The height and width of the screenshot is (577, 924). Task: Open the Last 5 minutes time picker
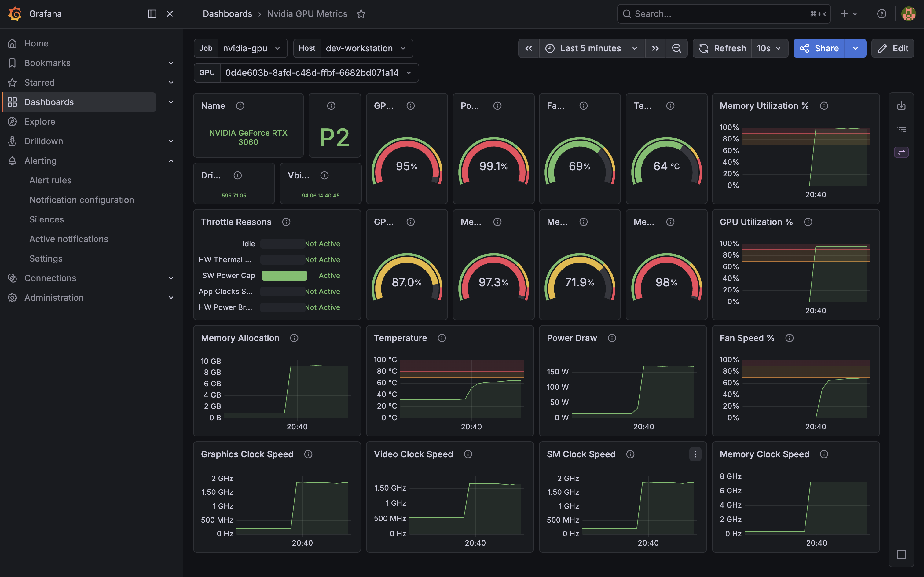coord(592,48)
